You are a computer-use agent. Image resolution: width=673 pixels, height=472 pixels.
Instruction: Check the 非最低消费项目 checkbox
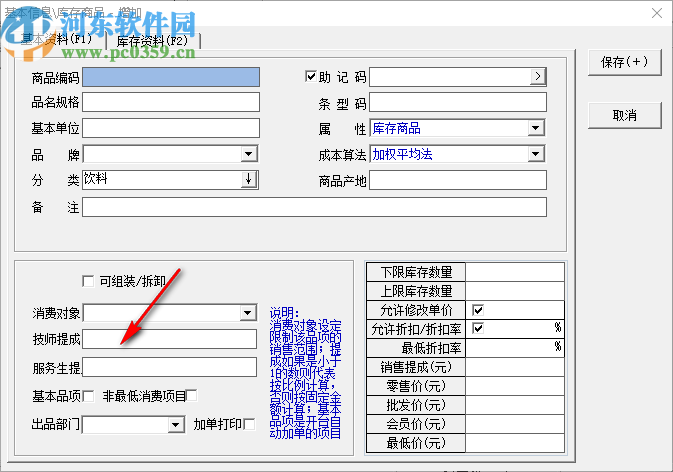pos(191,395)
